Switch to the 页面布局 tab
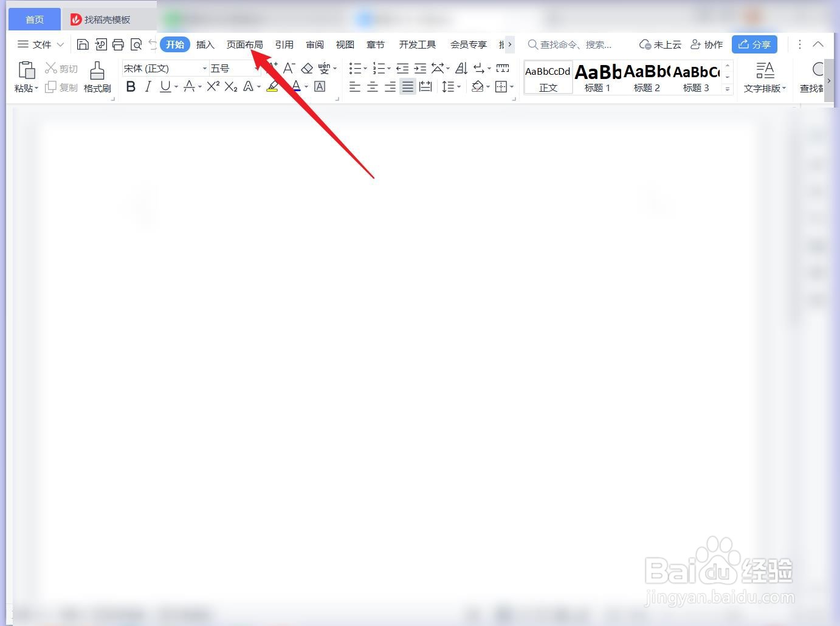The width and height of the screenshot is (840, 626). pyautogui.click(x=244, y=44)
